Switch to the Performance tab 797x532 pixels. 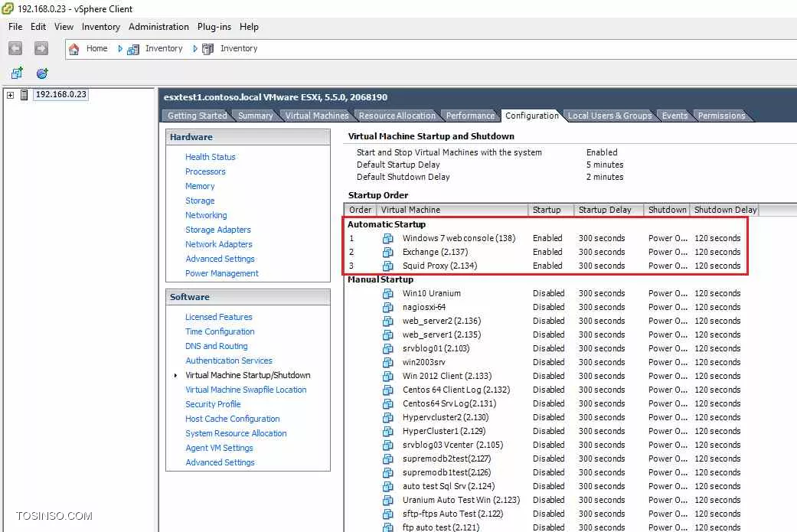(x=470, y=116)
